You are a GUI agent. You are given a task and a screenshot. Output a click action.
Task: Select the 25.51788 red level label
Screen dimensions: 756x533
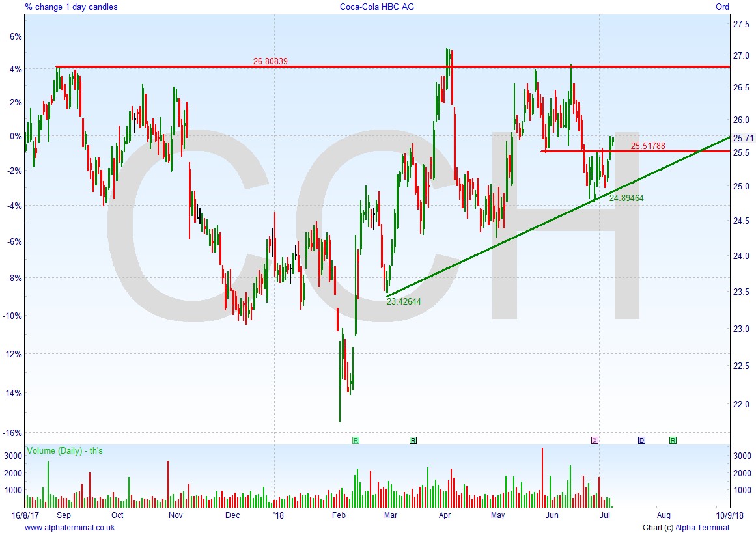pyautogui.click(x=647, y=146)
